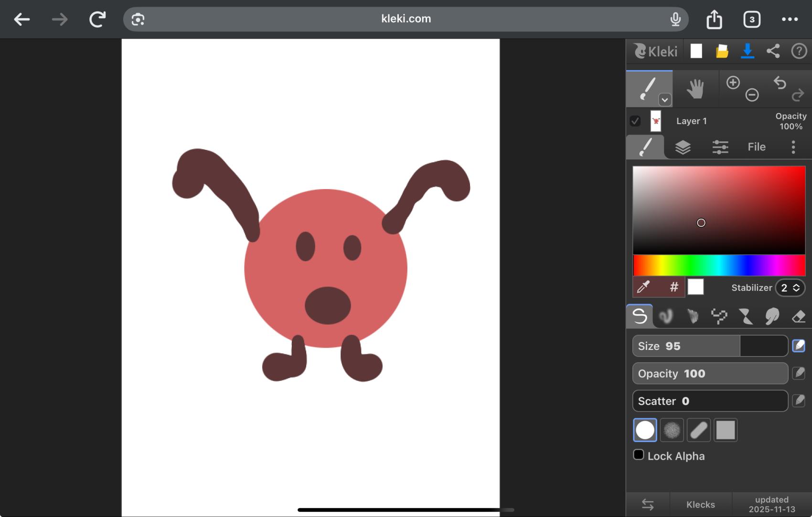Enable the Lock Alpha checkbox
Image resolution: width=812 pixels, height=517 pixels.
coord(639,454)
